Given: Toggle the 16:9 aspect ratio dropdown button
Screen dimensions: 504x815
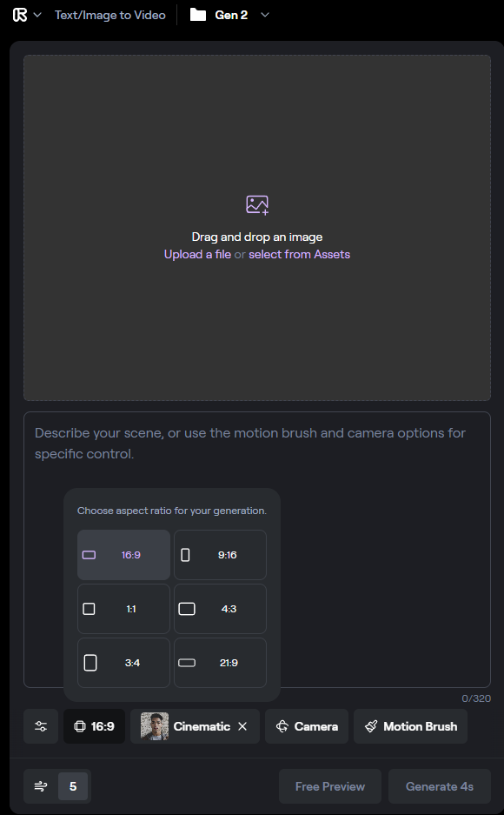Looking at the screenshot, I should coord(94,726).
